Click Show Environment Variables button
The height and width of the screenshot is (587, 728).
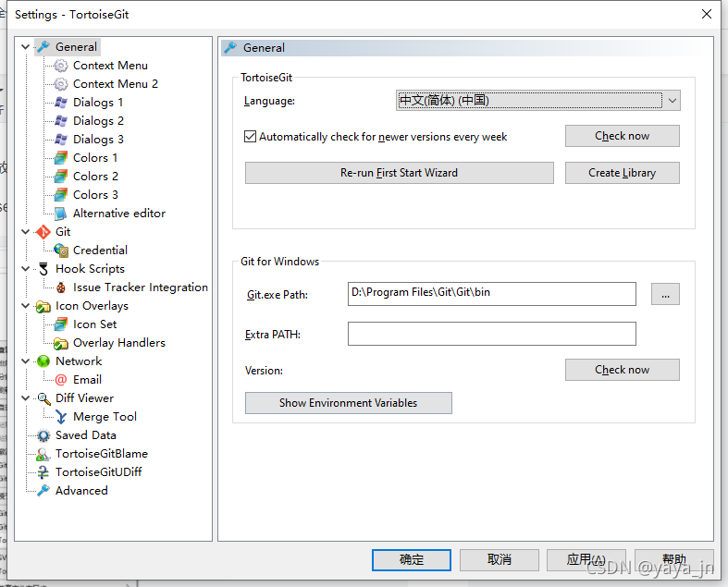point(348,403)
